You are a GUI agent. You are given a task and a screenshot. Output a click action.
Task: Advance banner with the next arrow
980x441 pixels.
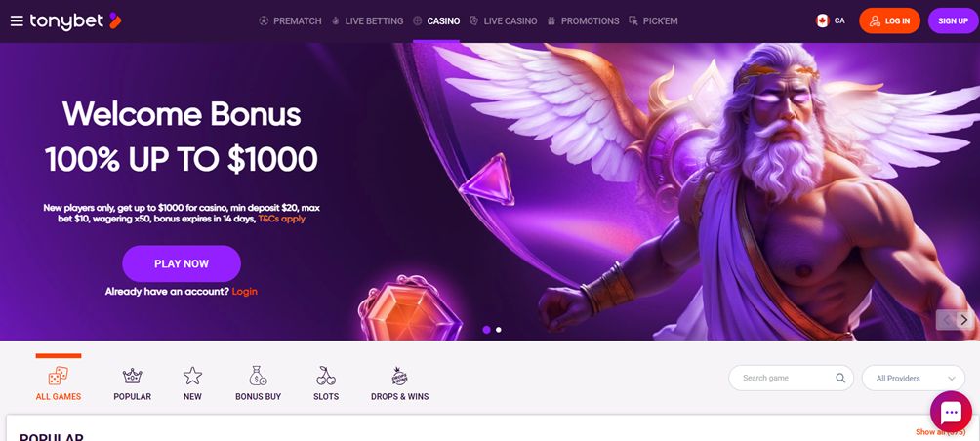pos(964,320)
